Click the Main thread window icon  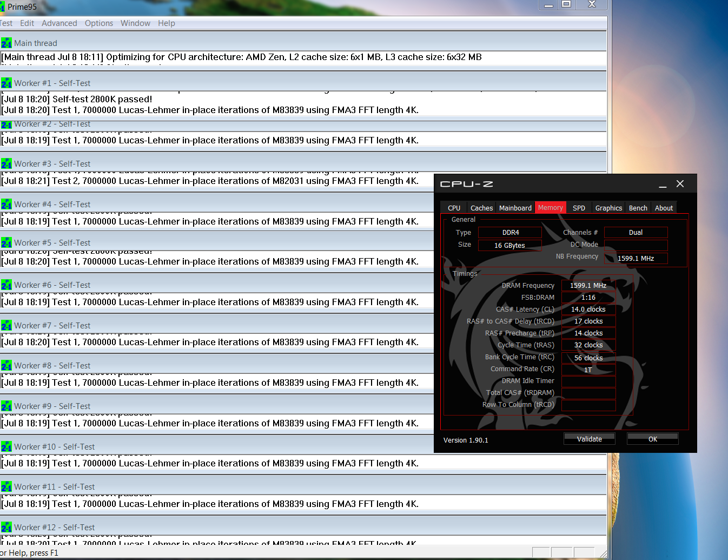(6, 43)
